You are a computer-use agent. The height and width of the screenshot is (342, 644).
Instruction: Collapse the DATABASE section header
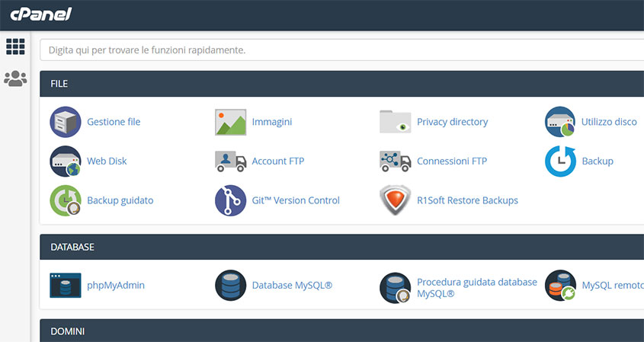click(x=341, y=247)
